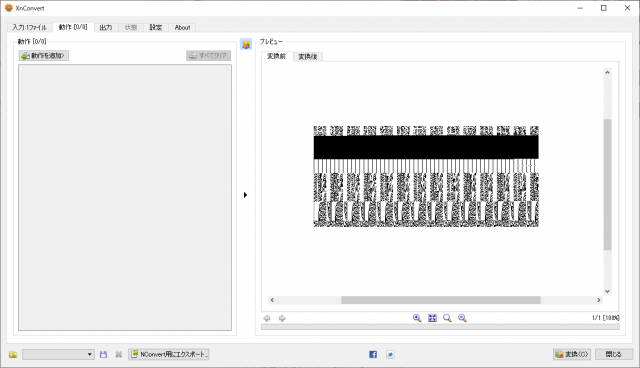Click the preview scroll right arrow
This screenshot has height=368, width=640.
coord(598,300)
